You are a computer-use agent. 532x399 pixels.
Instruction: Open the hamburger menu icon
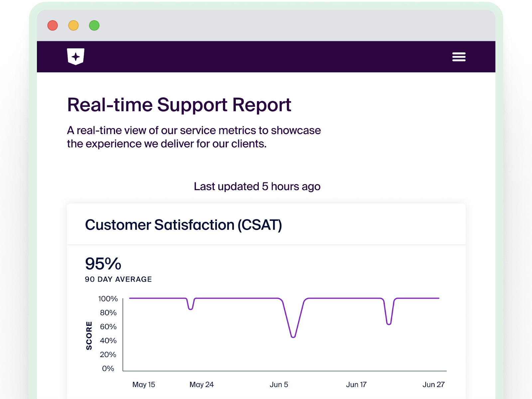(459, 57)
